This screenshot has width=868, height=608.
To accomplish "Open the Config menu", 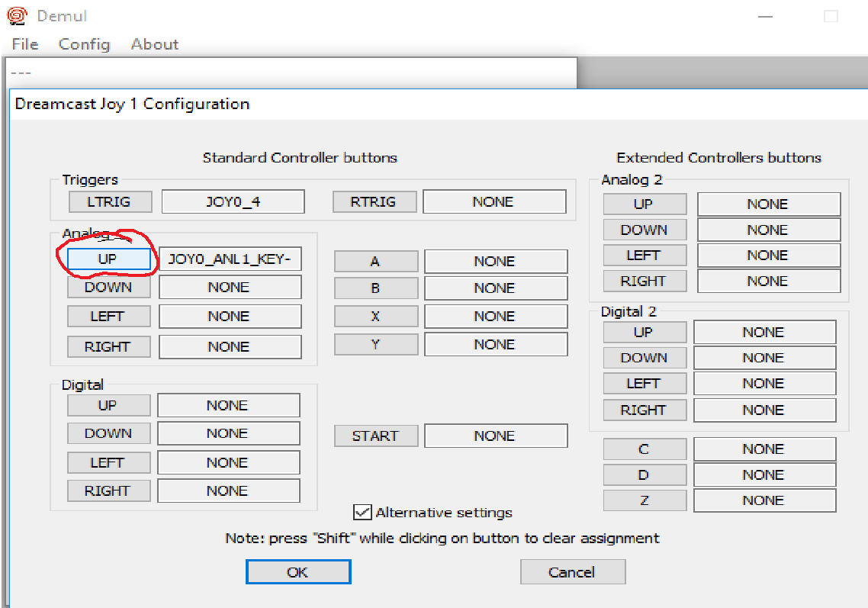I will pos(84,44).
